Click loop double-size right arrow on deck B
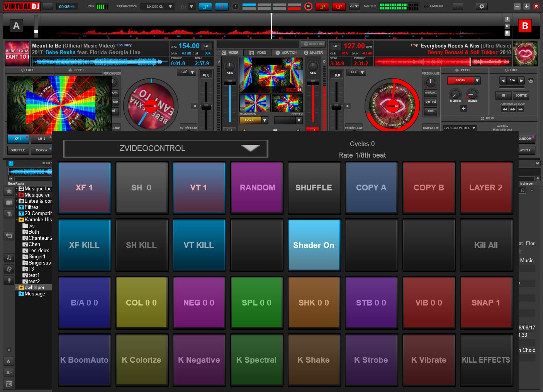The height and width of the screenshot is (392, 543). click(521, 81)
